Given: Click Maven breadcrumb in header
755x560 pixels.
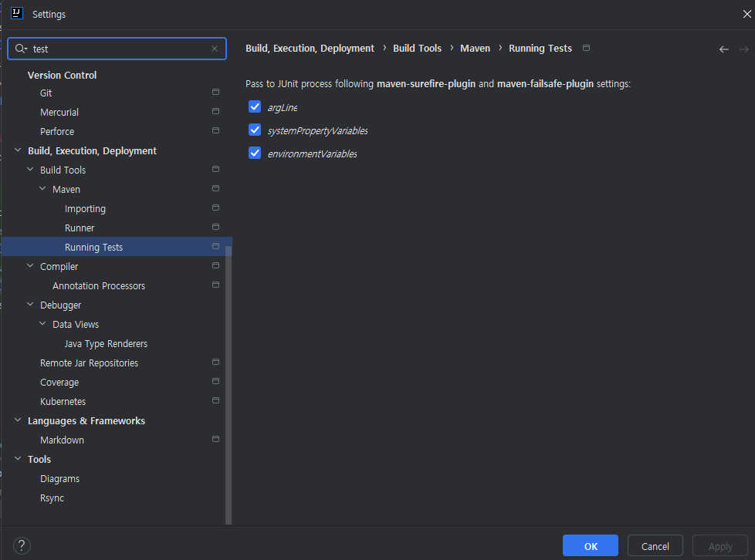Looking at the screenshot, I should tap(475, 49).
